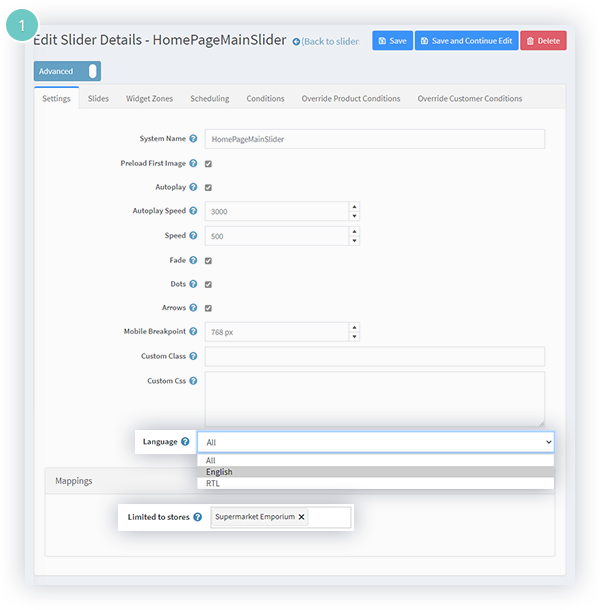Switch to the Settings tab

tap(56, 98)
